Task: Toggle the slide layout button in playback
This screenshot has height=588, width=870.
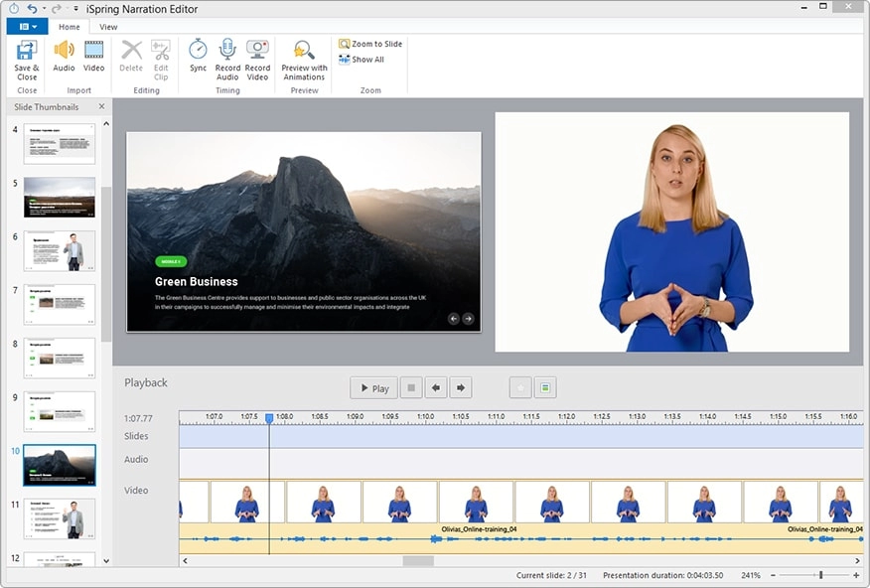Action: [545, 387]
